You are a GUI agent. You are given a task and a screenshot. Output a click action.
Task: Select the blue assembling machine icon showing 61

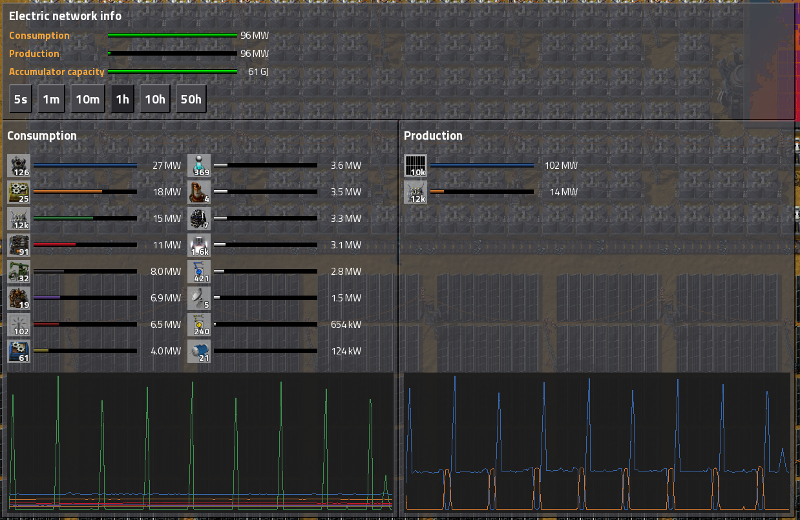point(19,350)
